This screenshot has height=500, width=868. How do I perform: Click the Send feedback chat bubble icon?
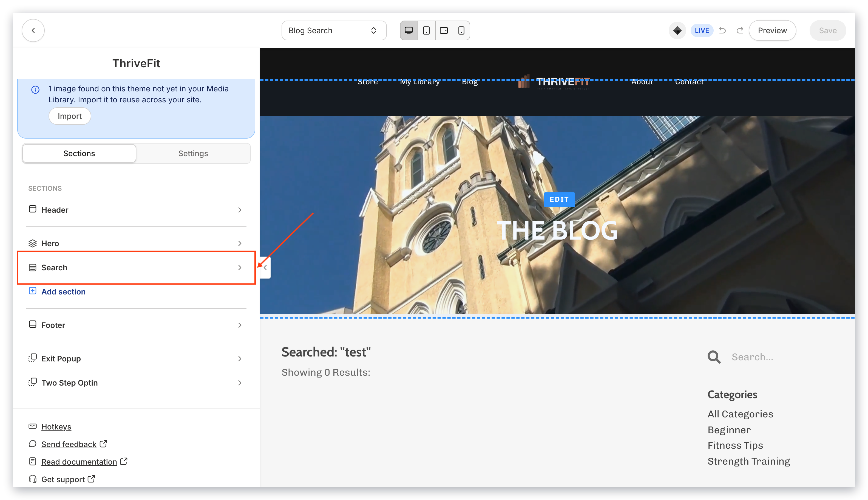pyautogui.click(x=33, y=444)
